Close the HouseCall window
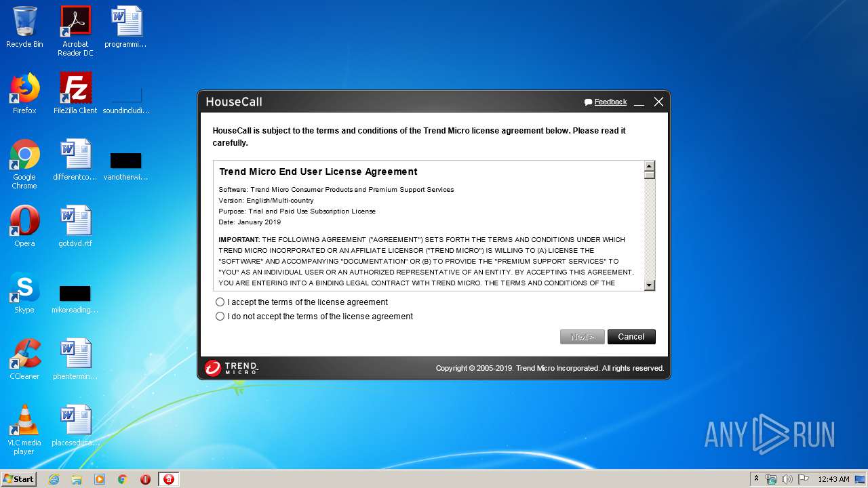This screenshot has height=488, width=868. tap(658, 102)
